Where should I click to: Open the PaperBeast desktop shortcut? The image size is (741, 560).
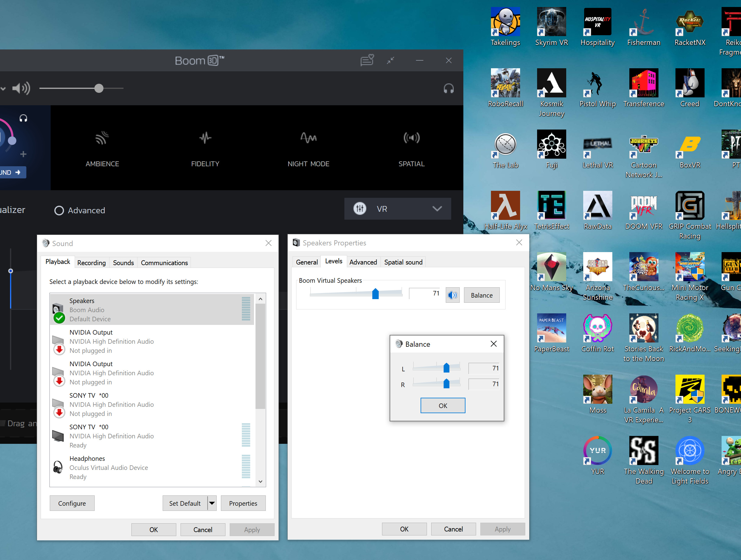pyautogui.click(x=551, y=333)
